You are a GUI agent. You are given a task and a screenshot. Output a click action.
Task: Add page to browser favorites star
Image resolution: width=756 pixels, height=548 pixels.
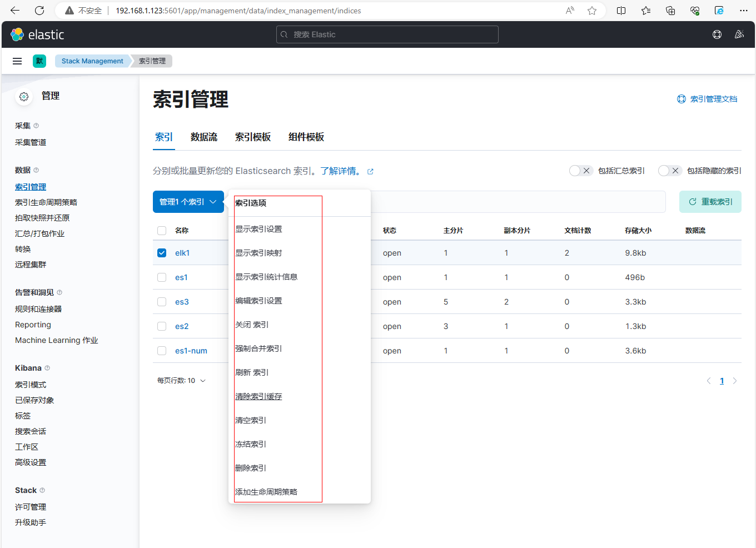click(x=592, y=11)
